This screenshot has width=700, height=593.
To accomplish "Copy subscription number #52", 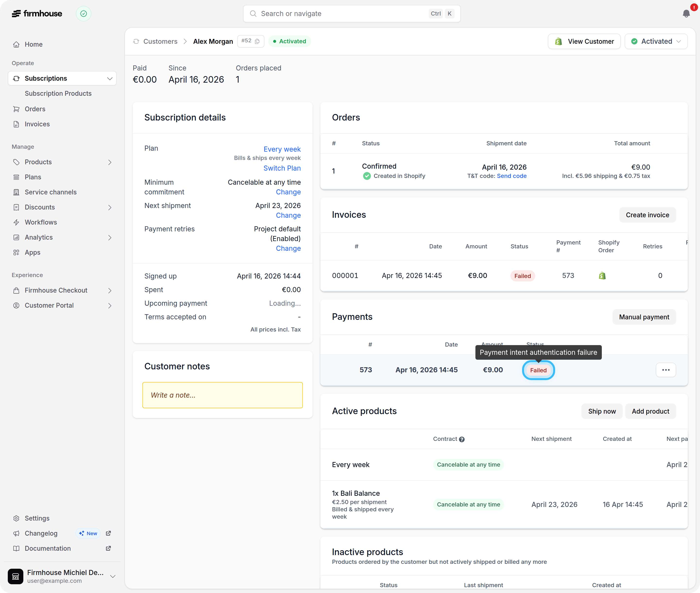I will [257, 41].
